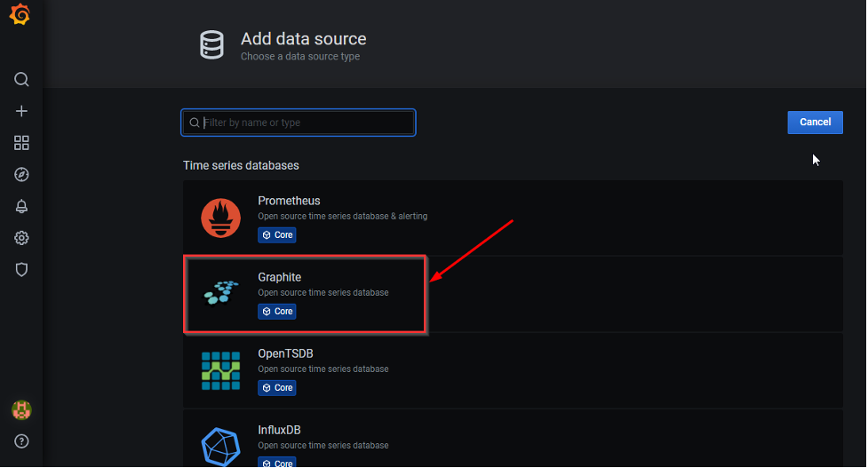Open the Search icon in sidebar
868x468 pixels.
pos(21,79)
